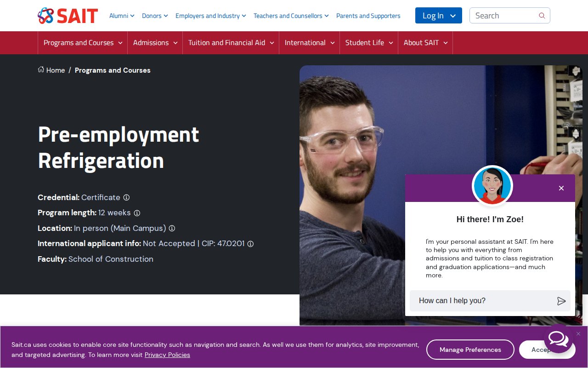This screenshot has width=588, height=368.
Task: Open the Employers and Industry dropdown
Action: pyautogui.click(x=210, y=16)
